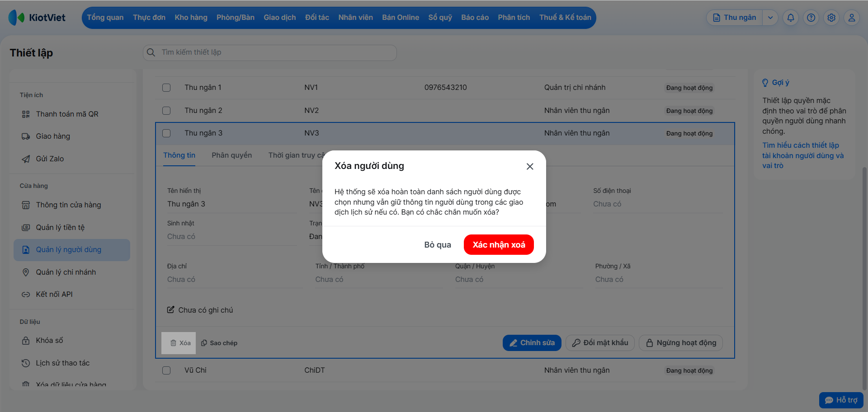Open the Tổng quan menu
This screenshot has width=868, height=412.
(x=105, y=18)
